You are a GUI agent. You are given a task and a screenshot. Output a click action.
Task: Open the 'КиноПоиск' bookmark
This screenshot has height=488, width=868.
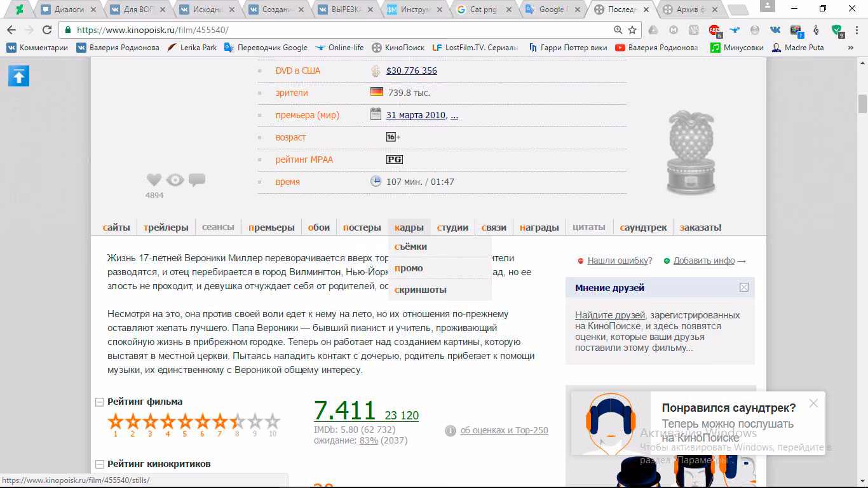[x=398, y=48]
